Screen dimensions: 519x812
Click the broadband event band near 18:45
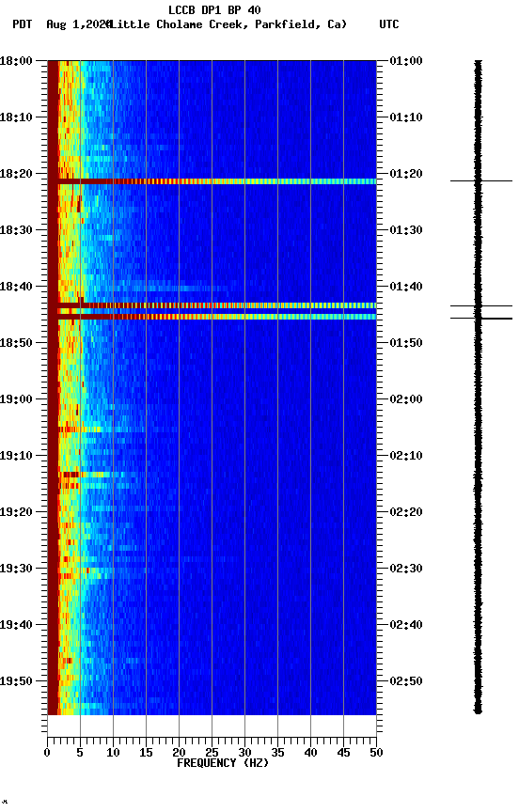click(212, 317)
